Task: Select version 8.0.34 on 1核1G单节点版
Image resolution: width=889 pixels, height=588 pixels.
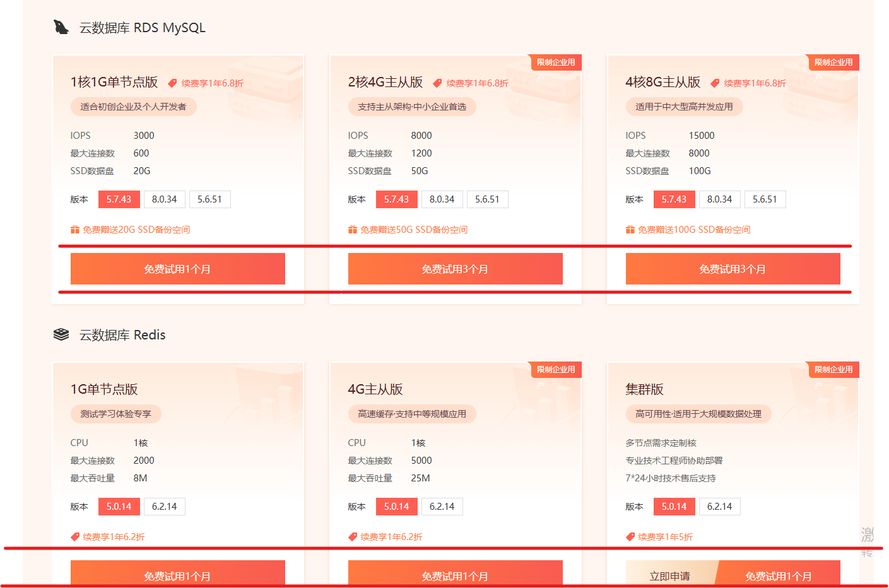Action: [165, 199]
